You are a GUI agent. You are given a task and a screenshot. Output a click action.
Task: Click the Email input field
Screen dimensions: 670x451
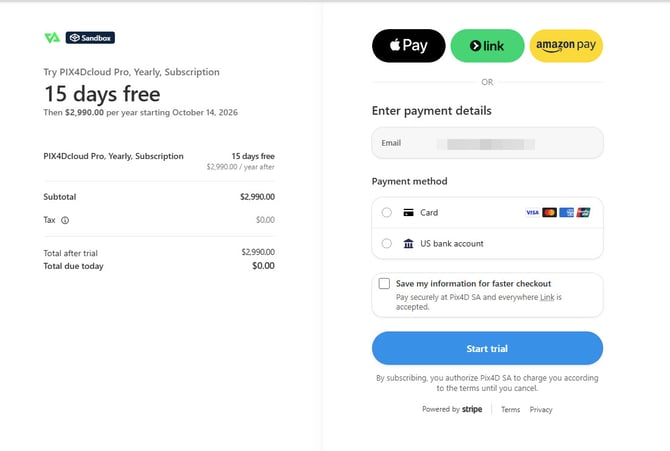click(x=487, y=143)
